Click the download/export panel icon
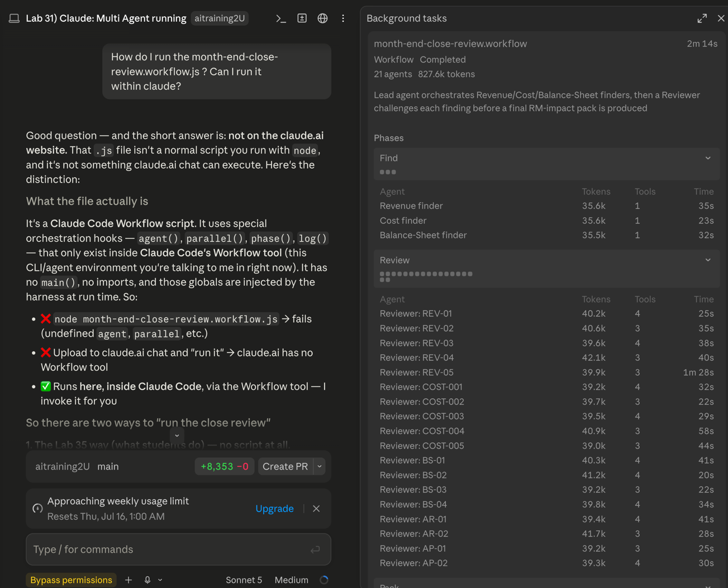This screenshot has width=728, height=588. [302, 18]
